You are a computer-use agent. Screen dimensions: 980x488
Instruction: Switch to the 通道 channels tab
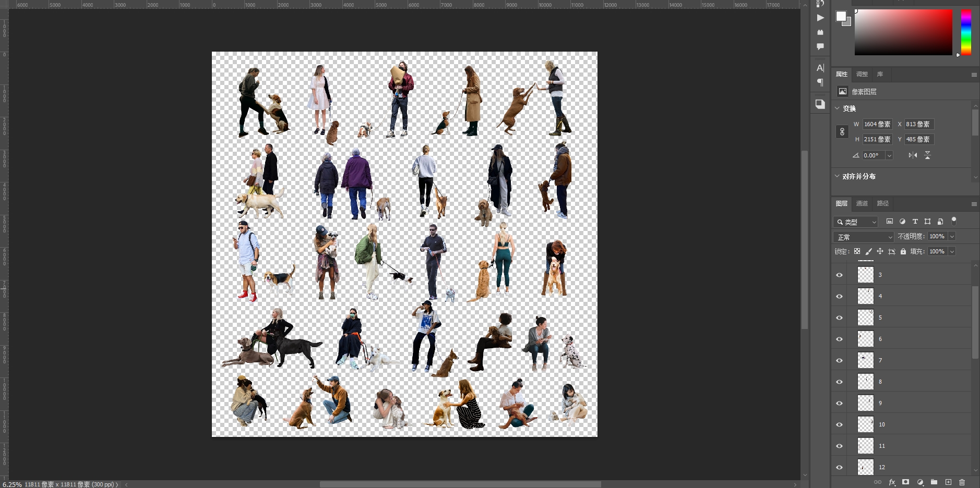click(x=862, y=203)
